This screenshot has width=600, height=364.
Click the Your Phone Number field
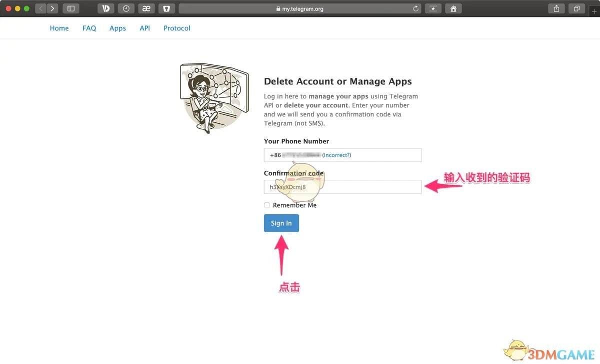pos(342,155)
